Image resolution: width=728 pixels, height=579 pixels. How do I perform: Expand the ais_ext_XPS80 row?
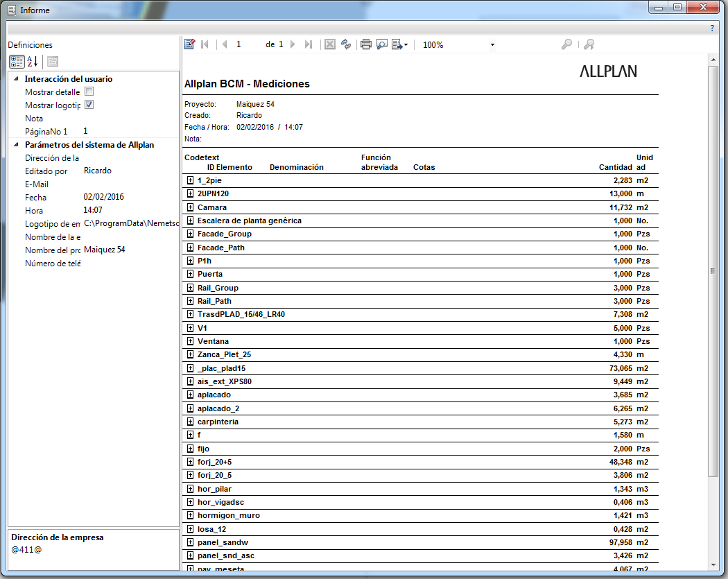[190, 381]
